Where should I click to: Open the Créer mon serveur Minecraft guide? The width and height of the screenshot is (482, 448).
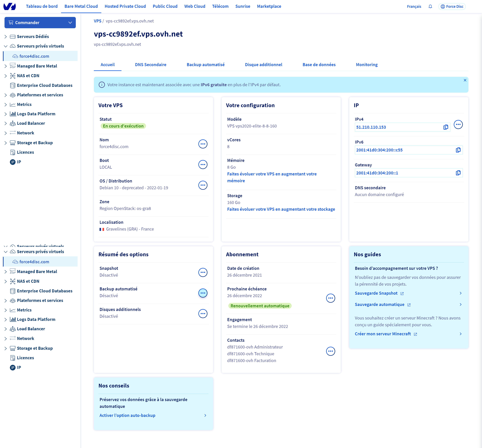tap(383, 334)
